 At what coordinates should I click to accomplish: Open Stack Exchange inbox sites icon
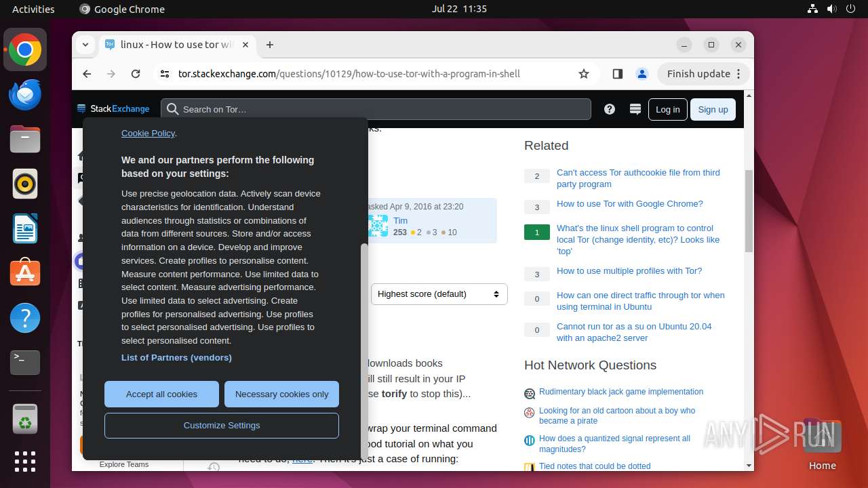click(635, 109)
